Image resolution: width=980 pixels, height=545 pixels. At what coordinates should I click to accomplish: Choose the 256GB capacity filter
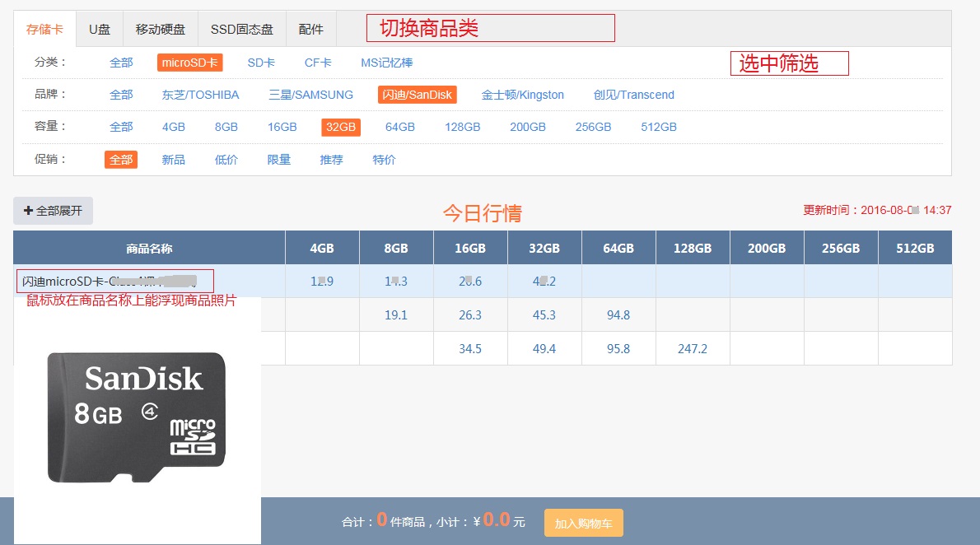pyautogui.click(x=593, y=127)
